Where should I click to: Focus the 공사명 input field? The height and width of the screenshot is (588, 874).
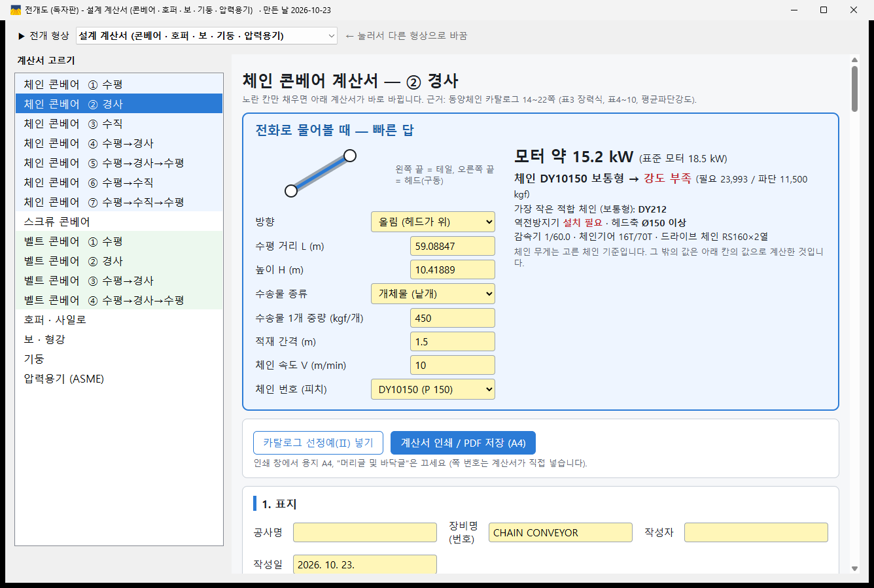365,532
